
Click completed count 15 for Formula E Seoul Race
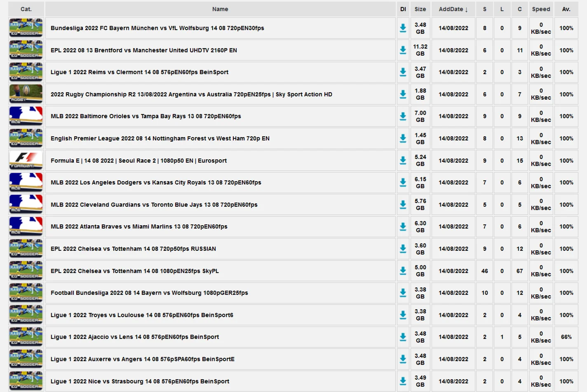(x=520, y=161)
